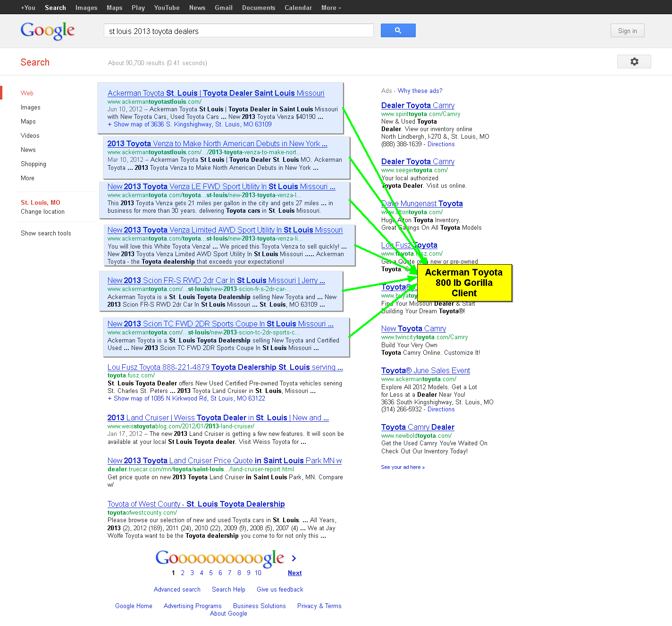Image resolution: width=672 pixels, height=626 pixels.
Task: Open Search Help link
Action: tap(228, 590)
